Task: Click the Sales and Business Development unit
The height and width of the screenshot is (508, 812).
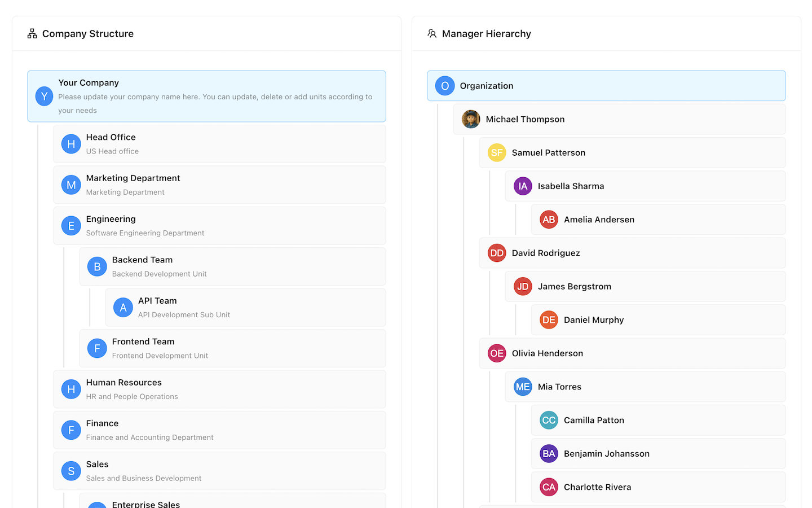Action: pyautogui.click(x=219, y=470)
